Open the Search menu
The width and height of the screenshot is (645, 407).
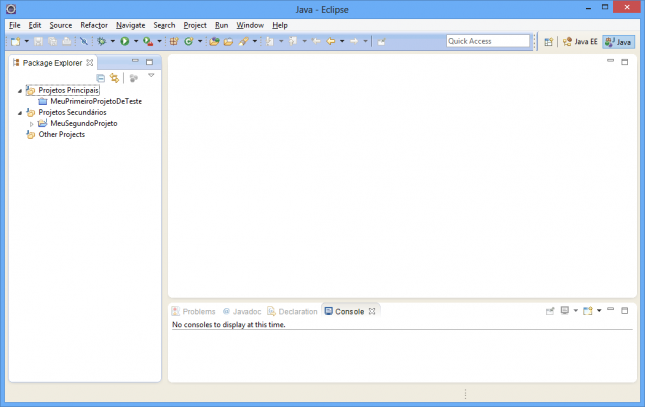[x=164, y=25]
